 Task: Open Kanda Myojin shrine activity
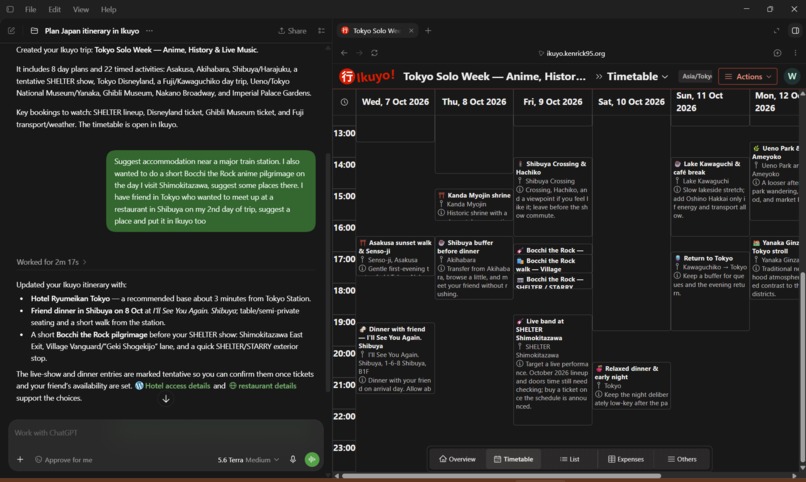[474, 205]
